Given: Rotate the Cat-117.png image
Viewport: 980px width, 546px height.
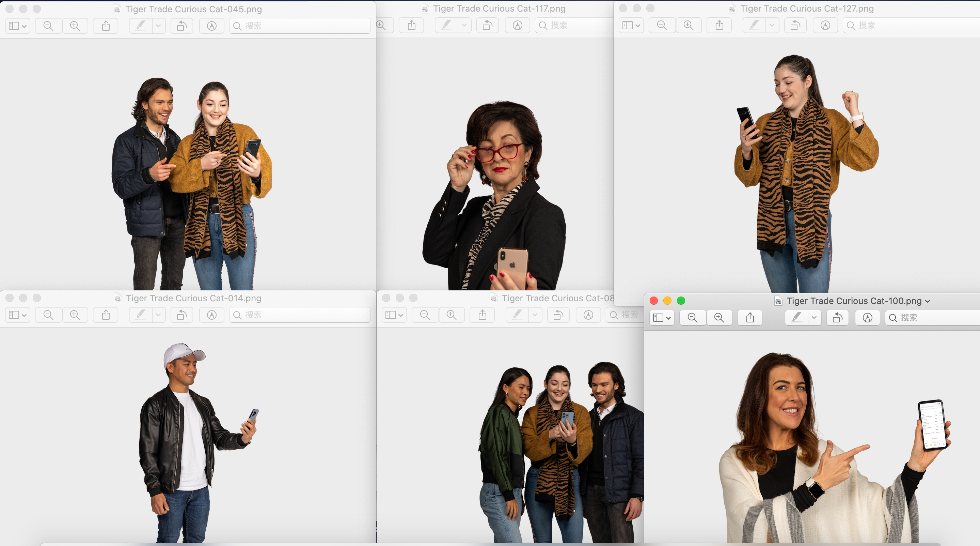Looking at the screenshot, I should click(x=487, y=26).
